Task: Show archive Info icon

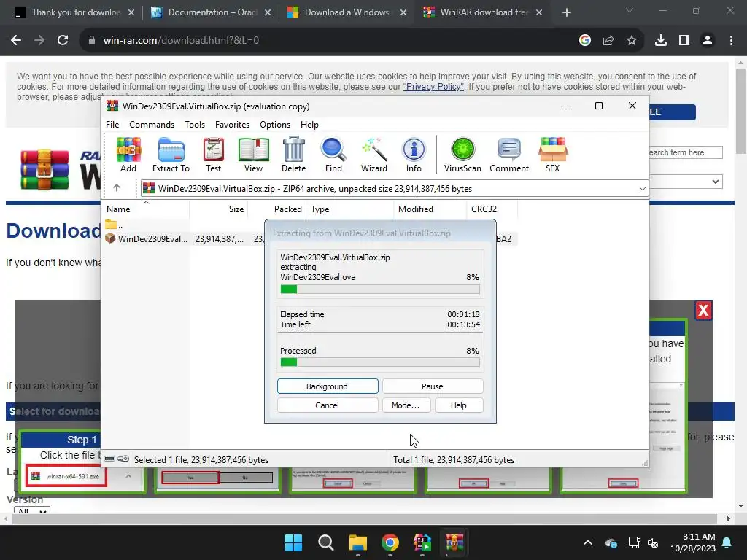Action: click(x=414, y=155)
